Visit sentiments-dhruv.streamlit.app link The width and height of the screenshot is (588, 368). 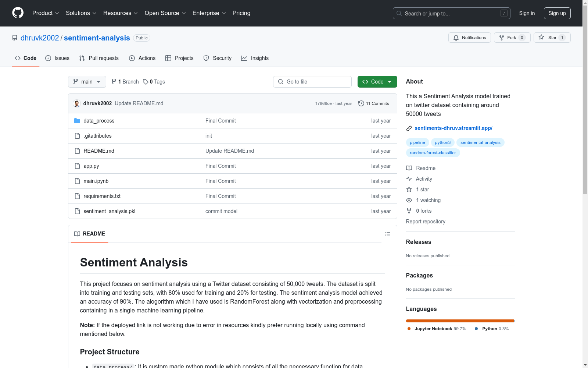pyautogui.click(x=453, y=128)
